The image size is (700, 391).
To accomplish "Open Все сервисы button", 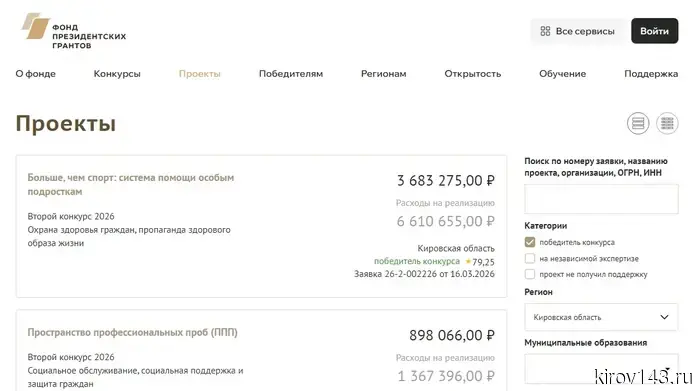I will tap(578, 31).
